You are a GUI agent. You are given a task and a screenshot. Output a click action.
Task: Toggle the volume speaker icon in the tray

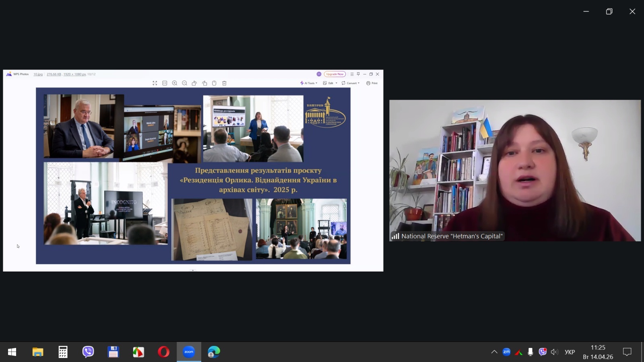554,352
